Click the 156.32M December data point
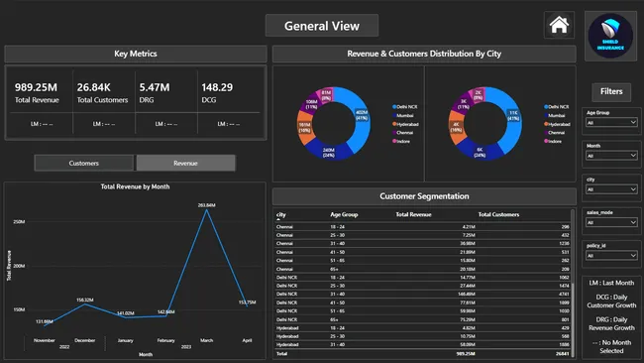644x363 pixels. 84,304
